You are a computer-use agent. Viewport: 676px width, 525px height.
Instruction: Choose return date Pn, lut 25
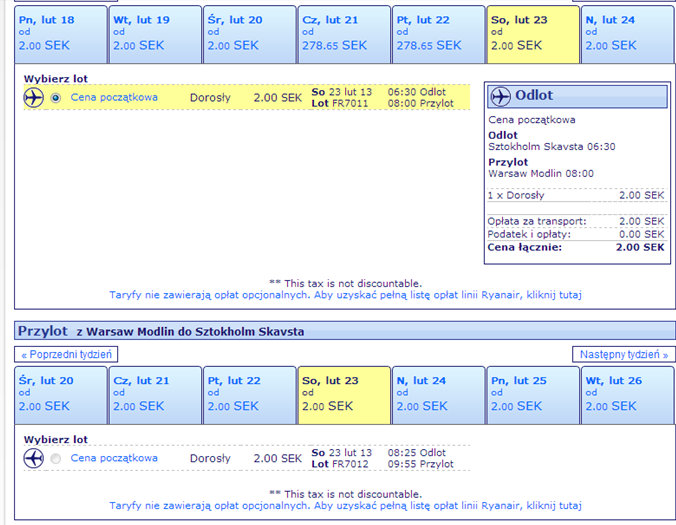tap(533, 395)
